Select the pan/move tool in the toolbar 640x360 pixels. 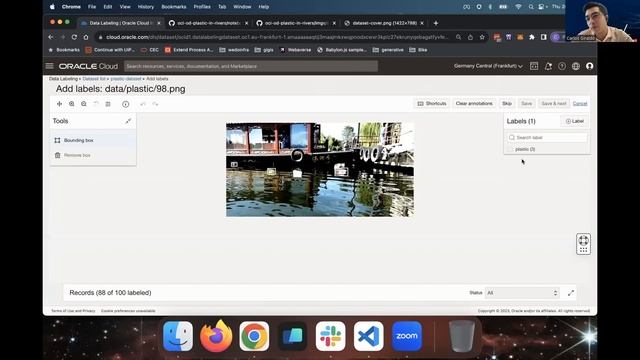pyautogui.click(x=59, y=104)
